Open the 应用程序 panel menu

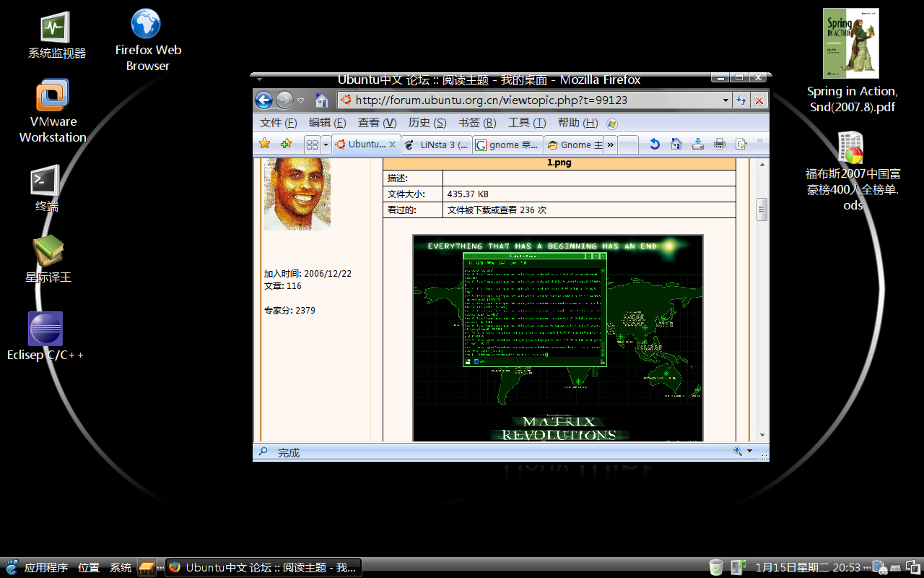click(46, 568)
